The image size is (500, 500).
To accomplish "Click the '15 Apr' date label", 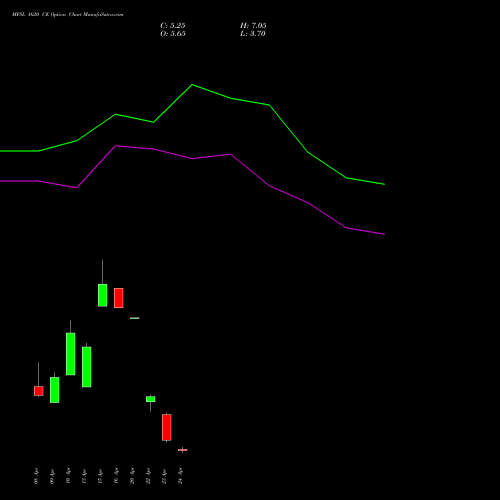I will (100, 476).
